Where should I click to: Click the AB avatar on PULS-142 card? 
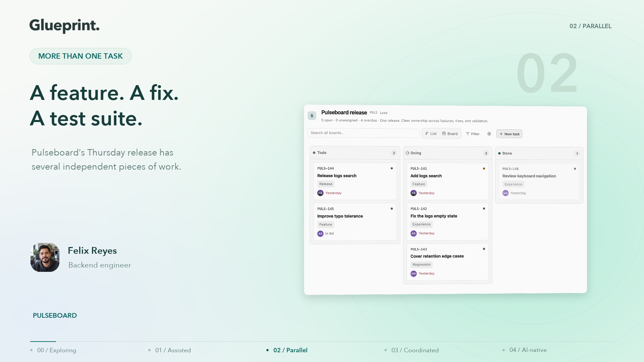coord(414,233)
